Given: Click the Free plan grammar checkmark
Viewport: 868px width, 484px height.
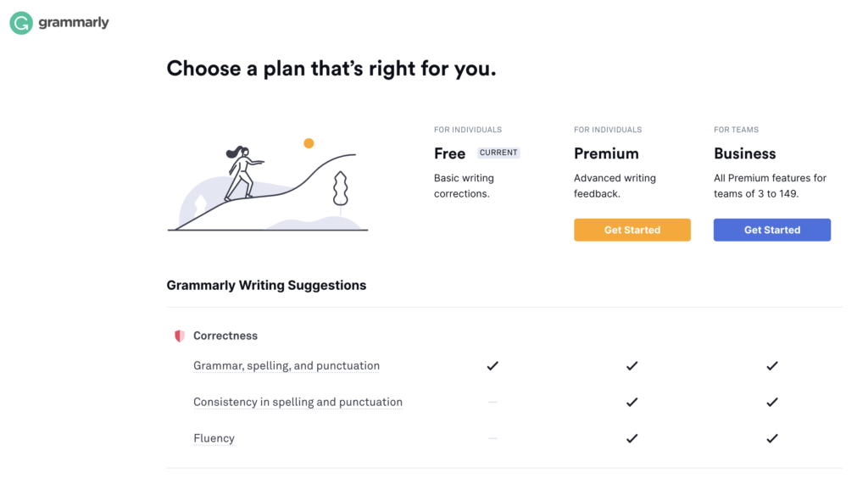Looking at the screenshot, I should (x=492, y=366).
